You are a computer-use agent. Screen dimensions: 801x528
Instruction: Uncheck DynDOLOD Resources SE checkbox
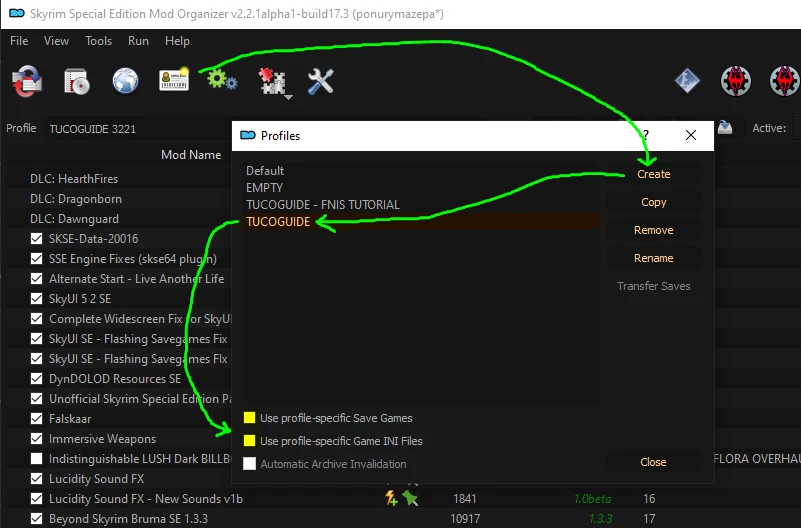point(36,378)
